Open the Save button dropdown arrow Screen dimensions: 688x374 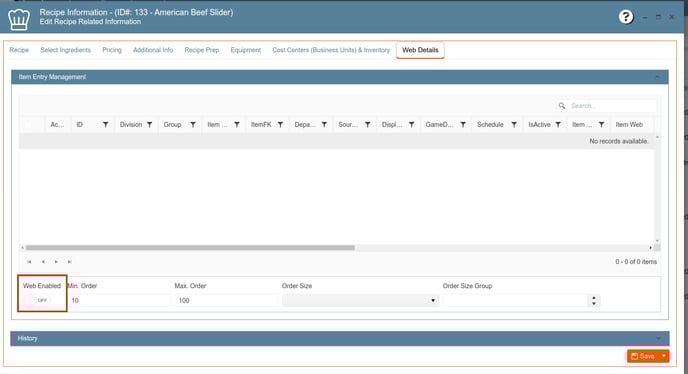point(664,356)
